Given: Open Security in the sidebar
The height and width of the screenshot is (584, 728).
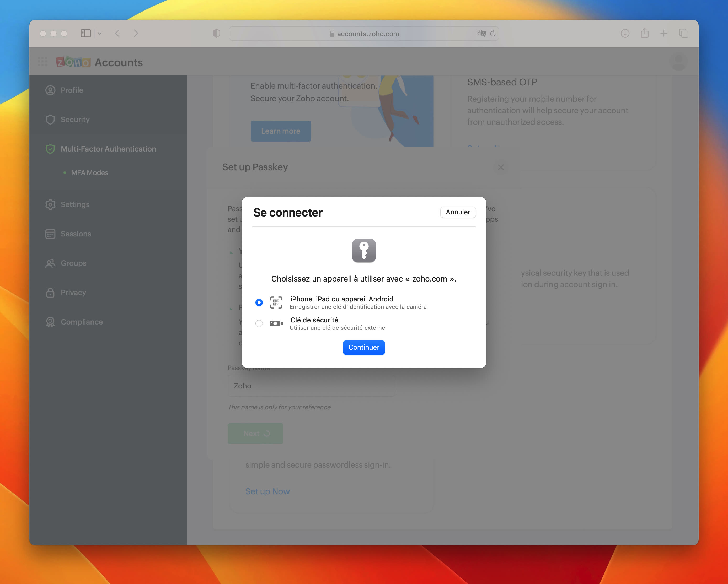Looking at the screenshot, I should pyautogui.click(x=108, y=120).
